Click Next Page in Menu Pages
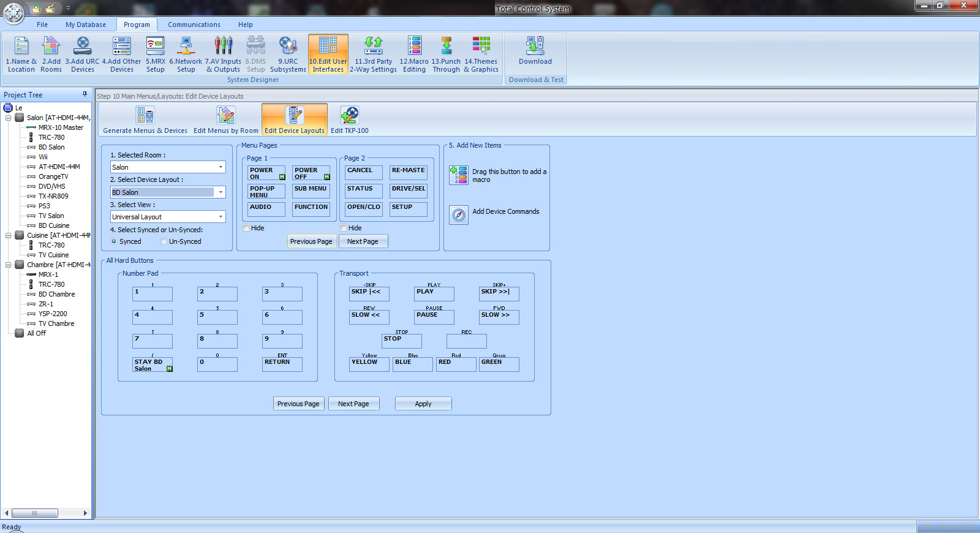 point(363,241)
